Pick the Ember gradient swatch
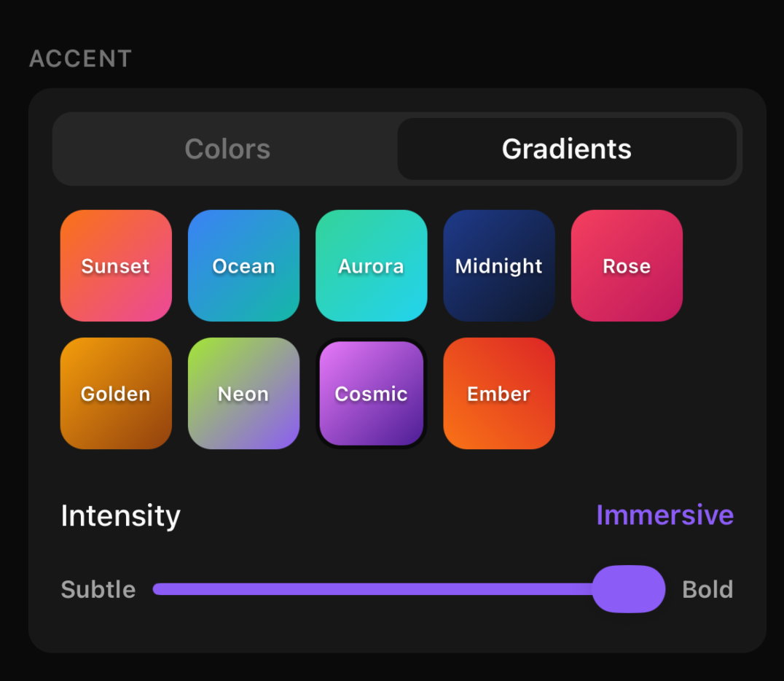The height and width of the screenshot is (681, 784). 499,393
